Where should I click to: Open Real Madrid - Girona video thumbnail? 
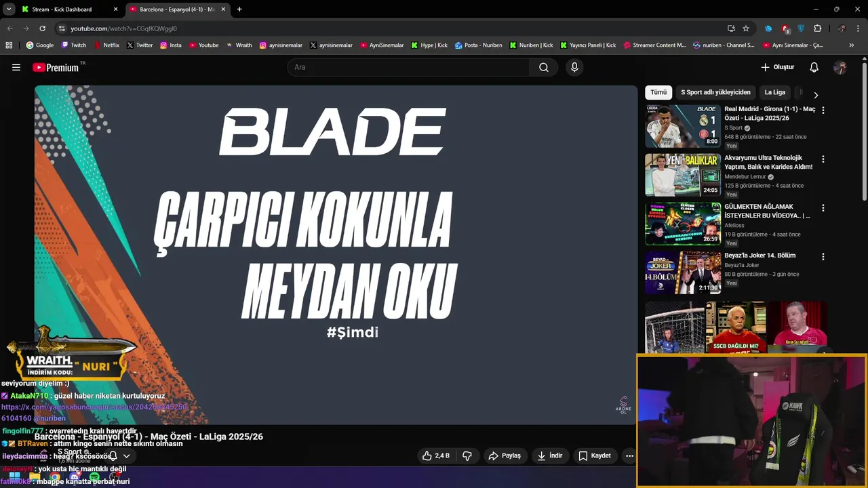pos(683,126)
